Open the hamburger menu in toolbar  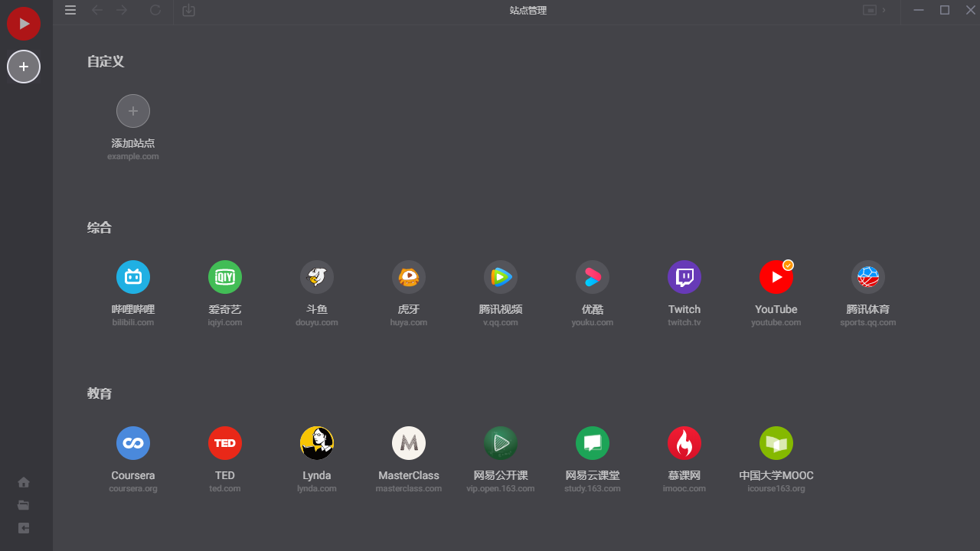pyautogui.click(x=70, y=10)
